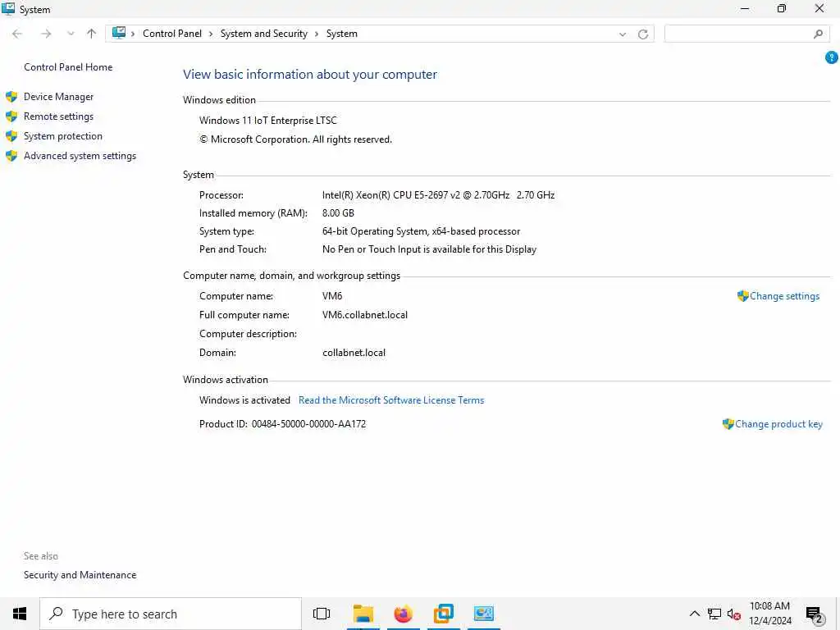This screenshot has height=630, width=840.
Task: Click the shield icon beside Remote settings
Action: point(11,116)
